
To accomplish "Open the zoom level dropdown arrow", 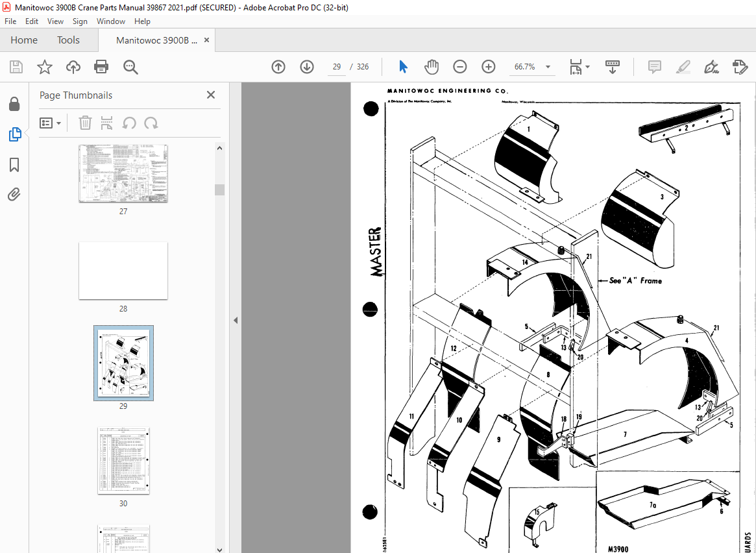I will (548, 67).
